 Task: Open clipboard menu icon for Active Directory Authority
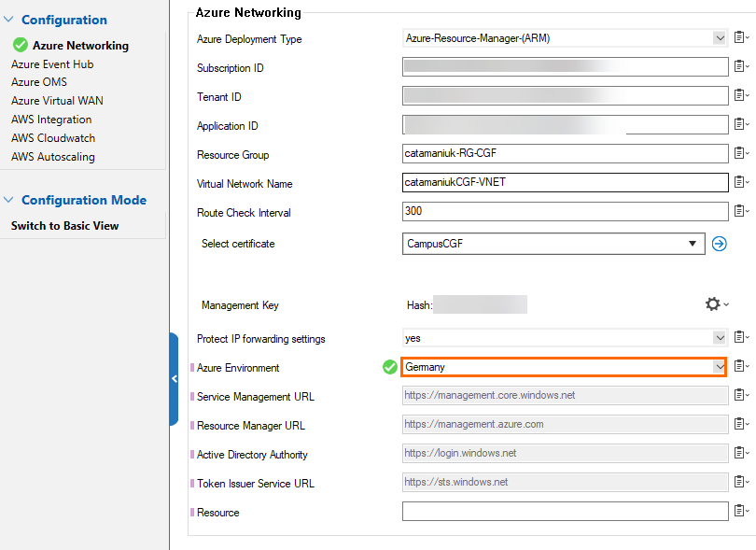click(741, 453)
